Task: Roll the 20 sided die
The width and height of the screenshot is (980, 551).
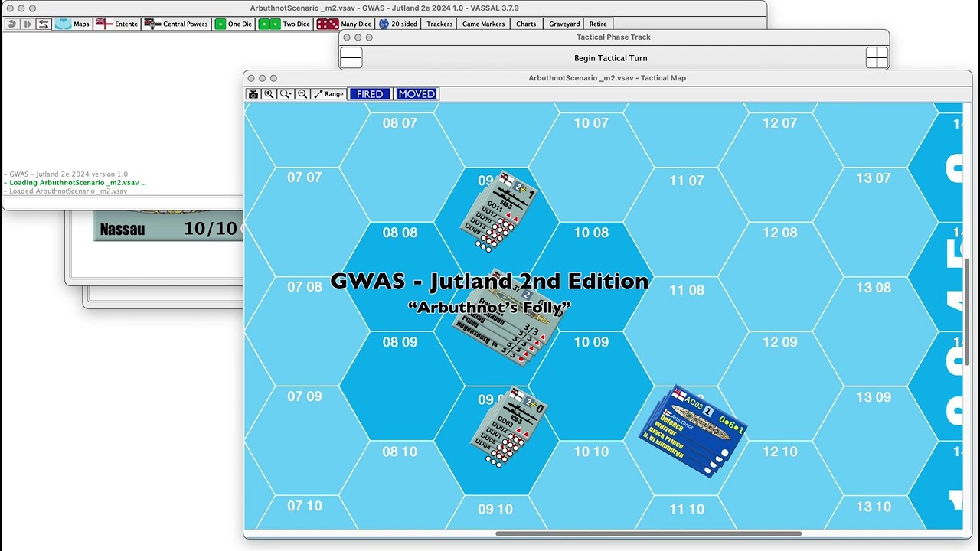Action: click(x=398, y=24)
